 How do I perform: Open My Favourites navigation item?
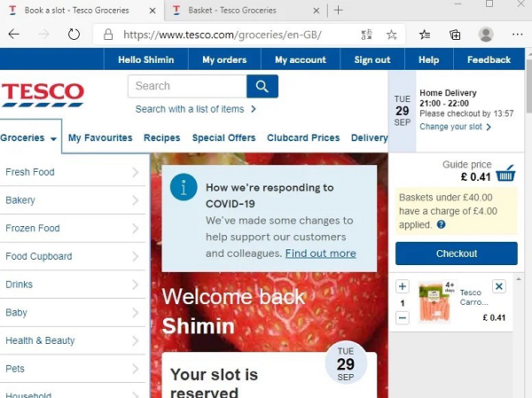(x=100, y=137)
